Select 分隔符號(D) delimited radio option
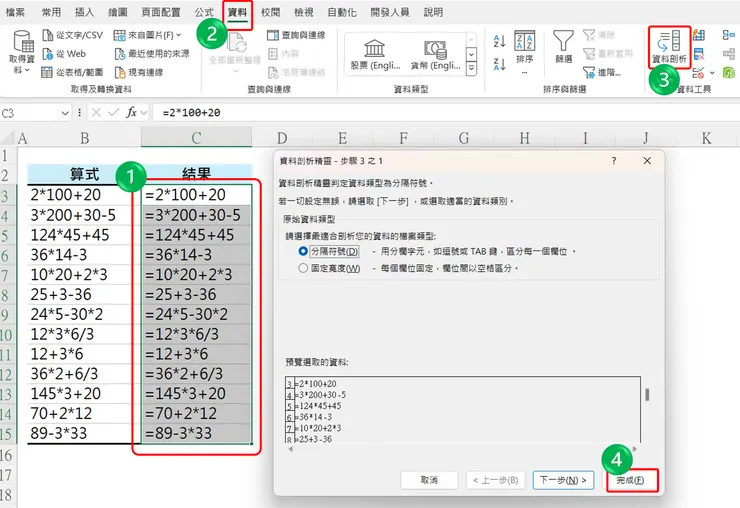Viewport: 740px width, 508px height. coord(303,251)
